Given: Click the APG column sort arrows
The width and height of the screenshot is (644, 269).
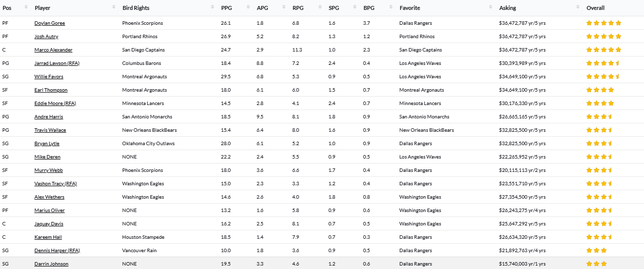Looking at the screenshot, I should click(x=284, y=8).
